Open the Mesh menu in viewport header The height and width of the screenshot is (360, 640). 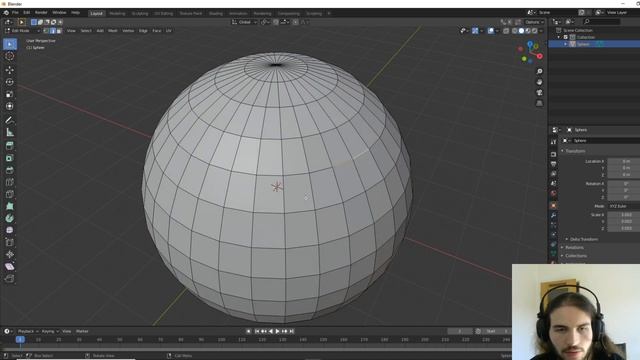coord(113,31)
